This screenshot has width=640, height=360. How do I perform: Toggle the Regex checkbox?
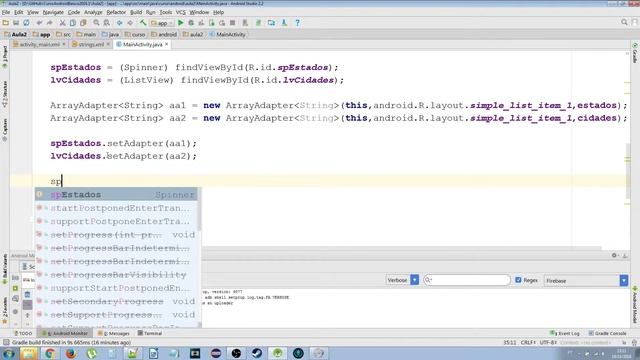518,280
